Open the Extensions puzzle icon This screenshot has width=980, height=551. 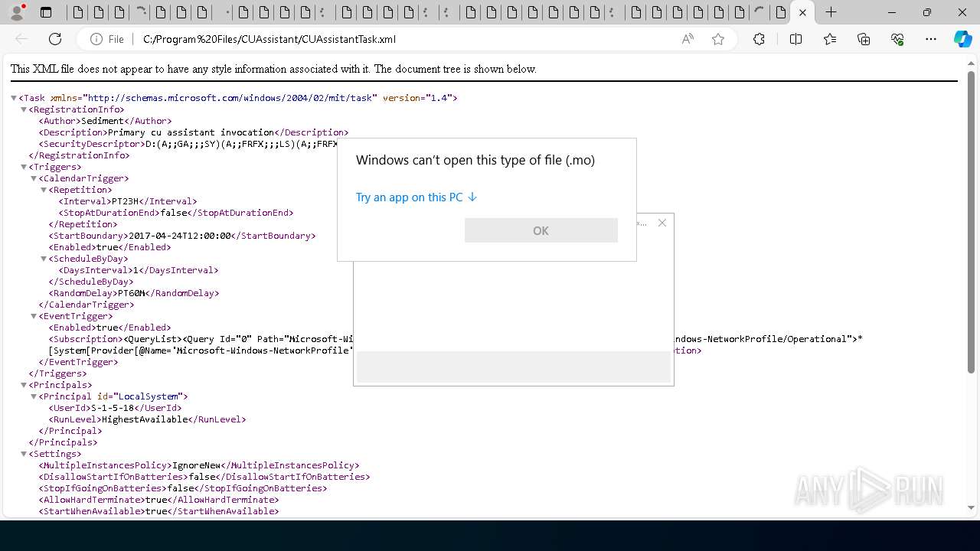(x=759, y=39)
